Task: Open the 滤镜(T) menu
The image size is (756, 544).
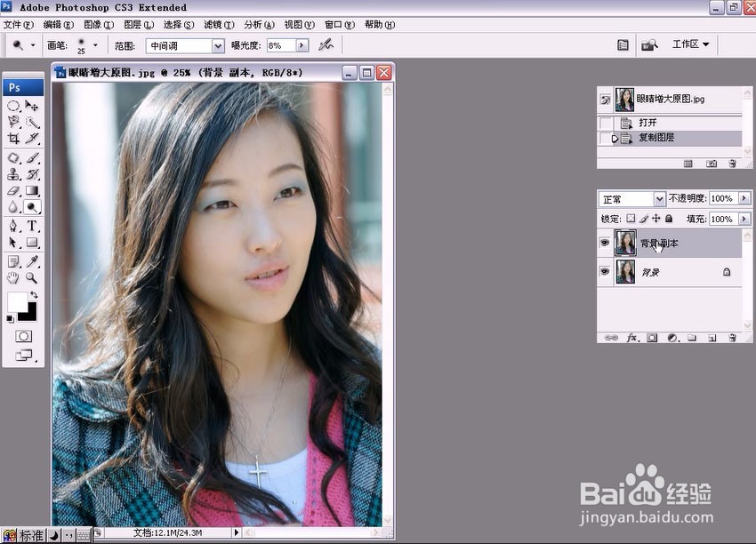Action: click(219, 25)
